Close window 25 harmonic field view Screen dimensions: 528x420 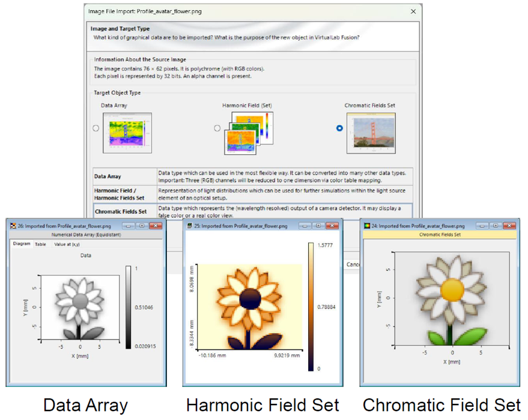(332, 226)
